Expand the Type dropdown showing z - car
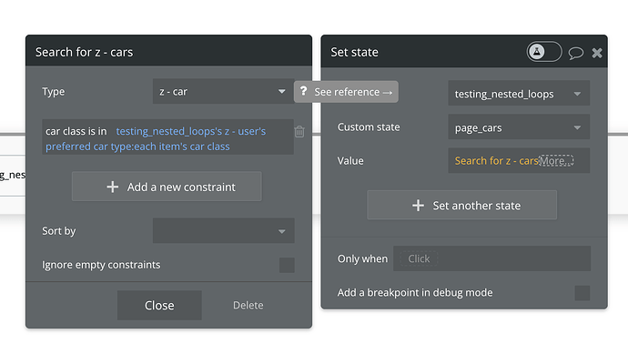628x364 pixels. tap(223, 92)
